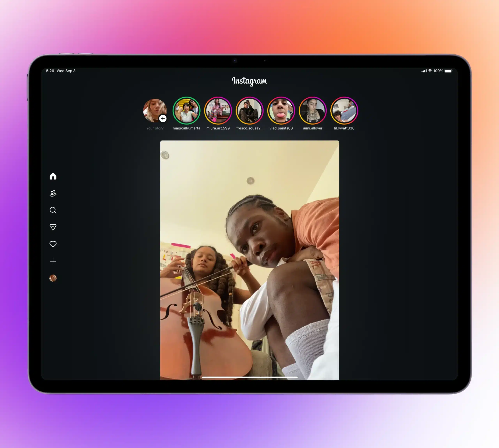Tap the 5:26 clock in status bar
This screenshot has height=448, width=499.
(50, 71)
